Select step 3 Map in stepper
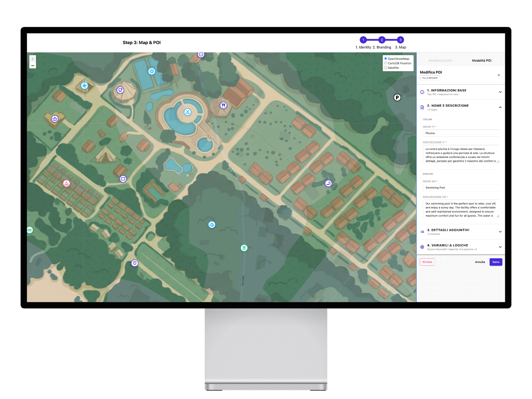Viewport: 532px width, 399px height. pyautogui.click(x=400, y=40)
